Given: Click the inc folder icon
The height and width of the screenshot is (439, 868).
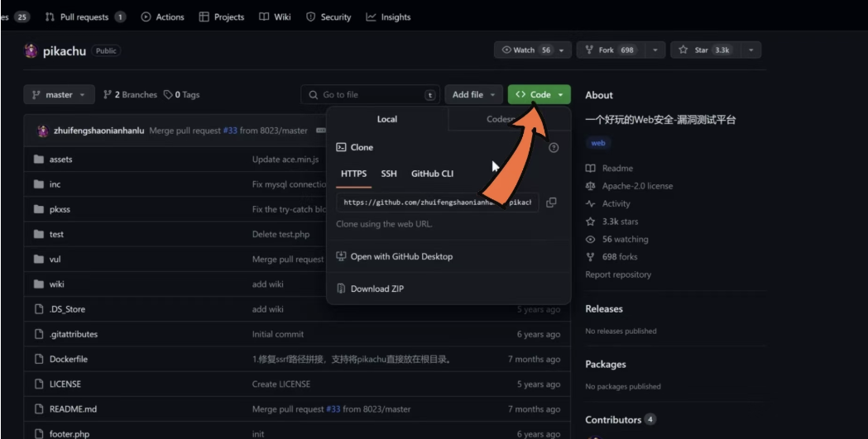Looking at the screenshot, I should [x=38, y=184].
